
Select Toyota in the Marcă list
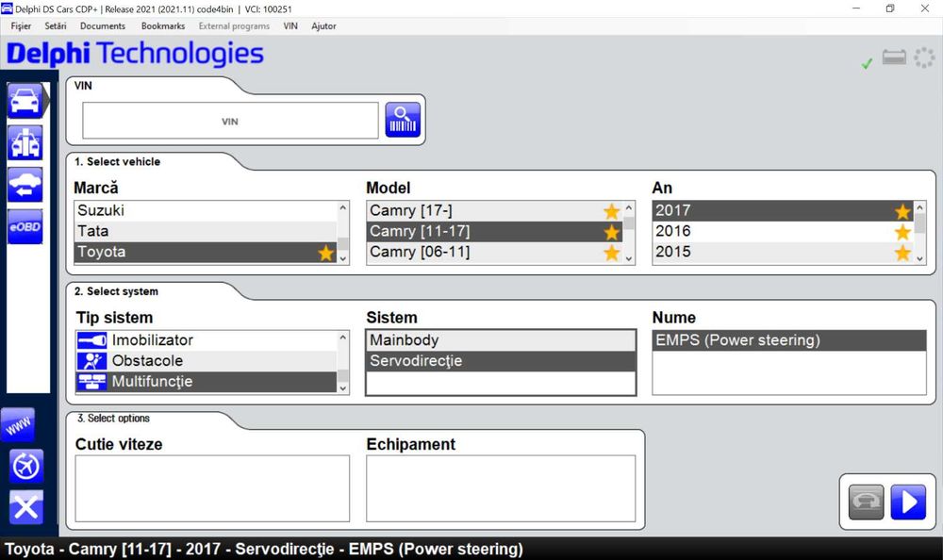(206, 252)
